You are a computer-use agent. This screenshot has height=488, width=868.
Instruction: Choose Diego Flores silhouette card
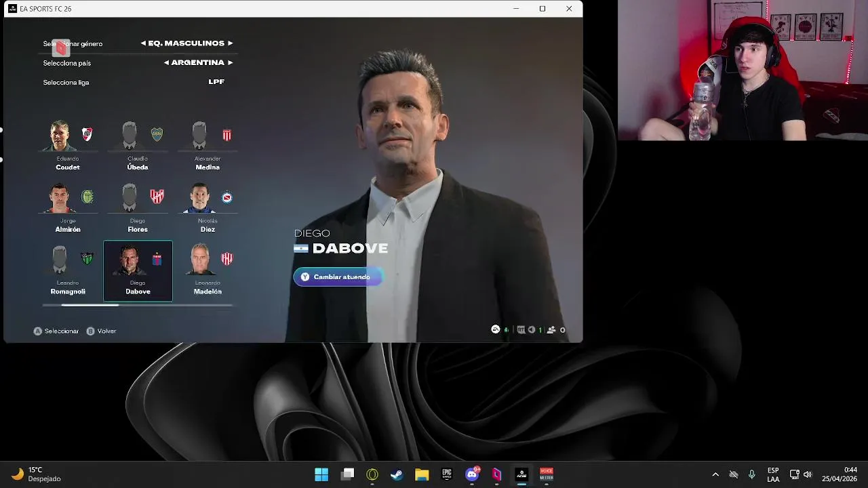(138, 209)
